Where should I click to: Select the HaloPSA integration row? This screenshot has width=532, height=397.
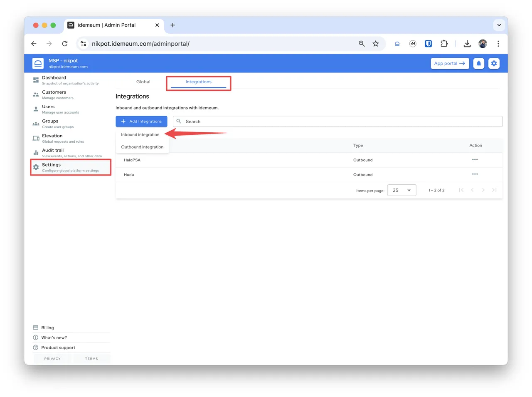point(309,160)
